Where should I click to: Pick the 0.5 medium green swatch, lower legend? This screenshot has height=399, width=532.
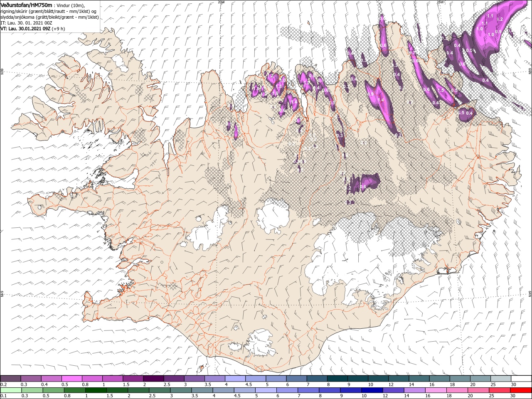pos(54,390)
